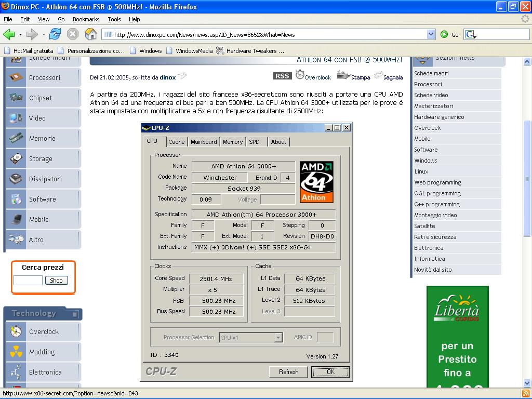Open the dinox author link
The height and width of the screenshot is (399, 532).
coord(168,77)
